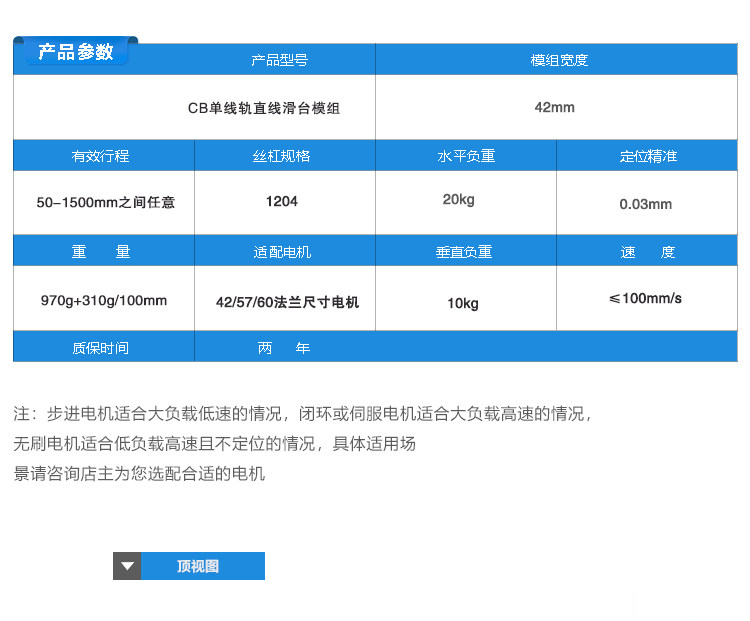Select the 产品参数 title tab

[x=76, y=51]
